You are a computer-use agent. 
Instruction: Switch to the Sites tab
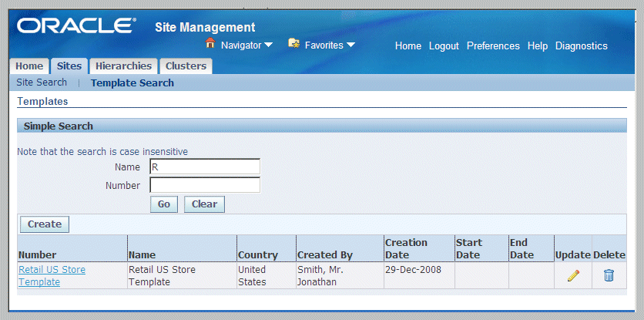[69, 66]
